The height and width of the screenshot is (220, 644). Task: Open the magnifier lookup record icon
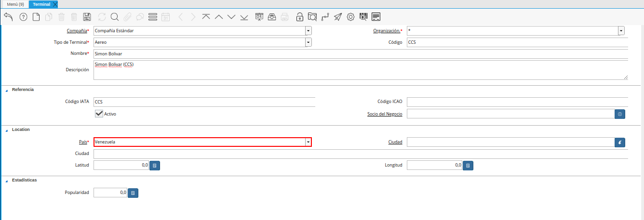coord(115,17)
